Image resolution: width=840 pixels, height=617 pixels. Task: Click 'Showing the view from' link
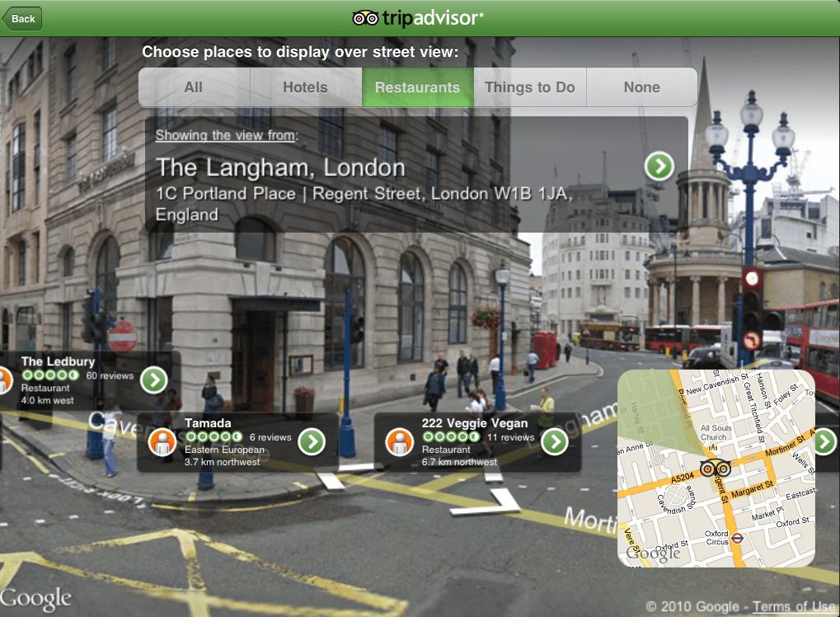tap(226, 135)
